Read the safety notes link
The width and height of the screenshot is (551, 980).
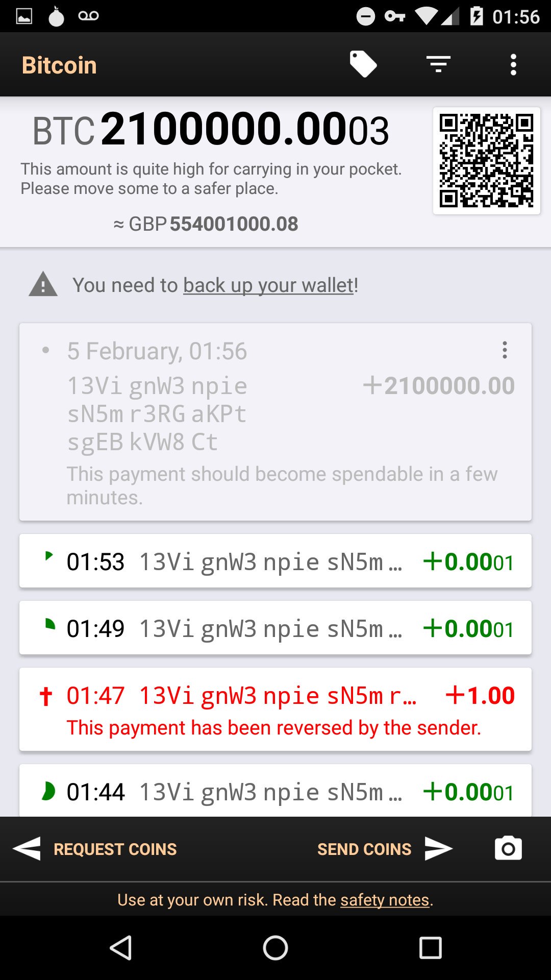[385, 900]
